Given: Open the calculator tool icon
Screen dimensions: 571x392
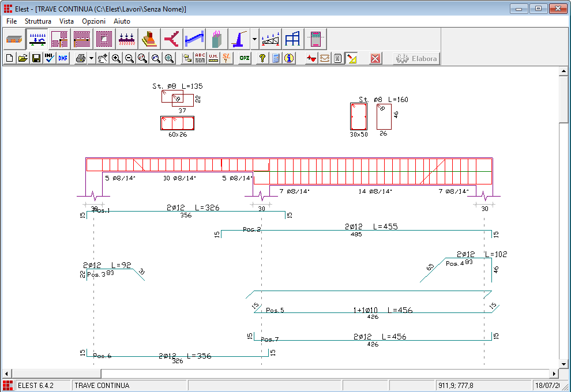Looking at the screenshot, I should pyautogui.click(x=276, y=58).
